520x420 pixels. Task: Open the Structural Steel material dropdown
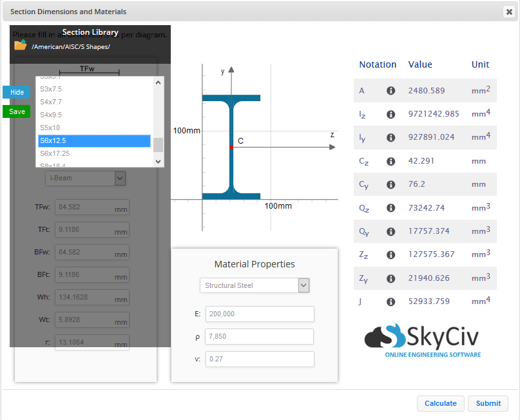point(255,285)
